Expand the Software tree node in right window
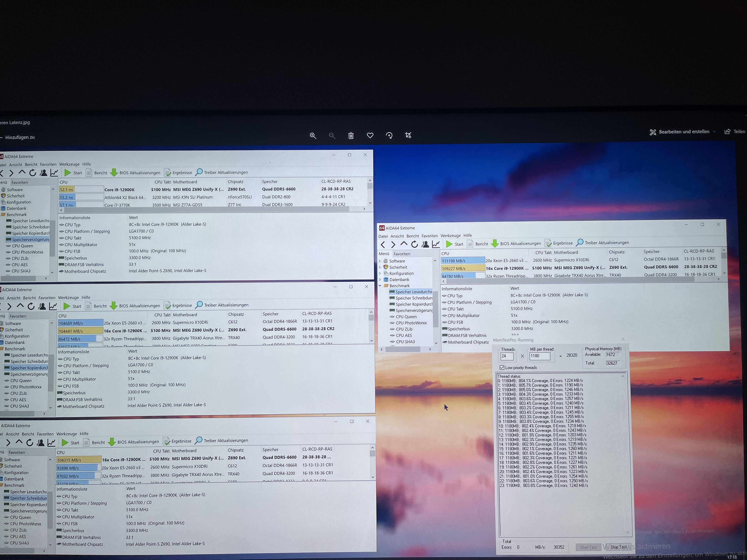This screenshot has width=747, height=560. pos(380,261)
